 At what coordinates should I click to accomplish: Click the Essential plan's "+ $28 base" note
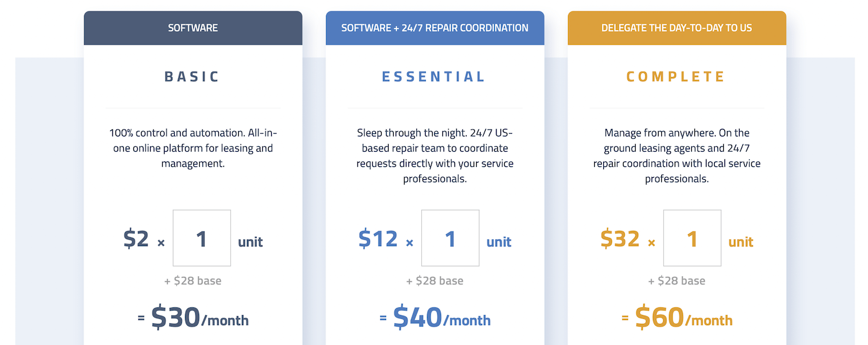[x=435, y=281]
